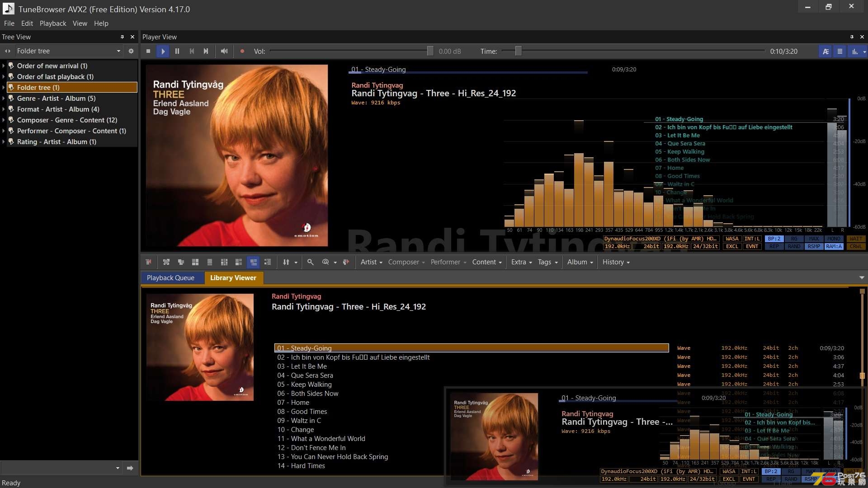Screen dimensions: 868x488
Task: Open the Tags dropdown
Action: [547, 262]
